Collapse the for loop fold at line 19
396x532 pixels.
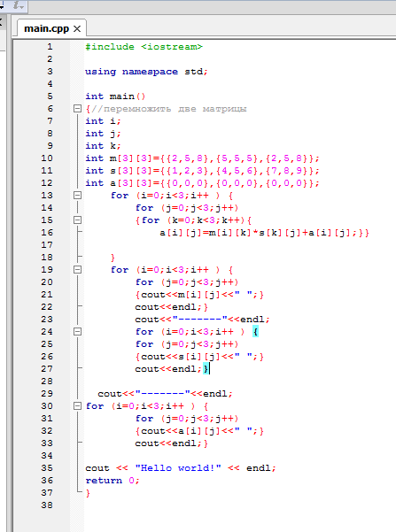tap(77, 270)
